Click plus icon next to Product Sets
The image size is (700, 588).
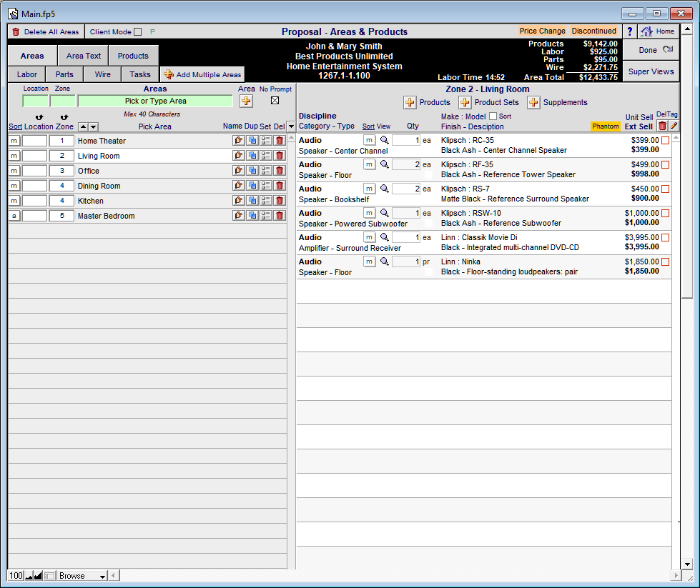point(465,102)
